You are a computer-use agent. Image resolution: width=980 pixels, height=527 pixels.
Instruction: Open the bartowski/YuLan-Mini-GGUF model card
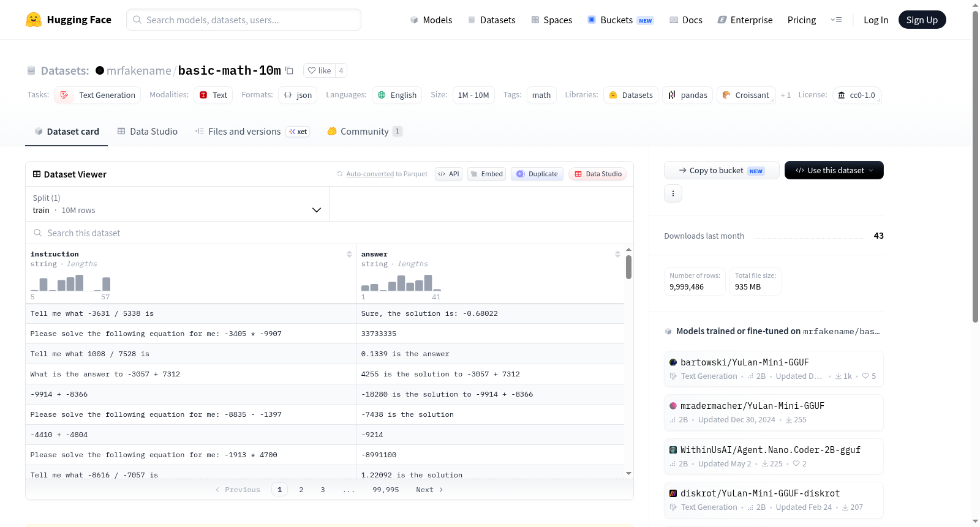(774, 369)
